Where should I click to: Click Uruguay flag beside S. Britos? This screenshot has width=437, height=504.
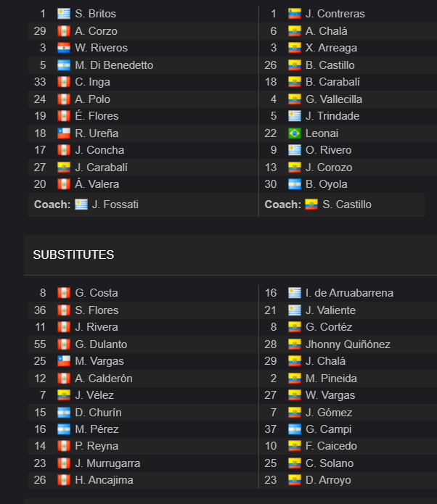click(x=64, y=14)
